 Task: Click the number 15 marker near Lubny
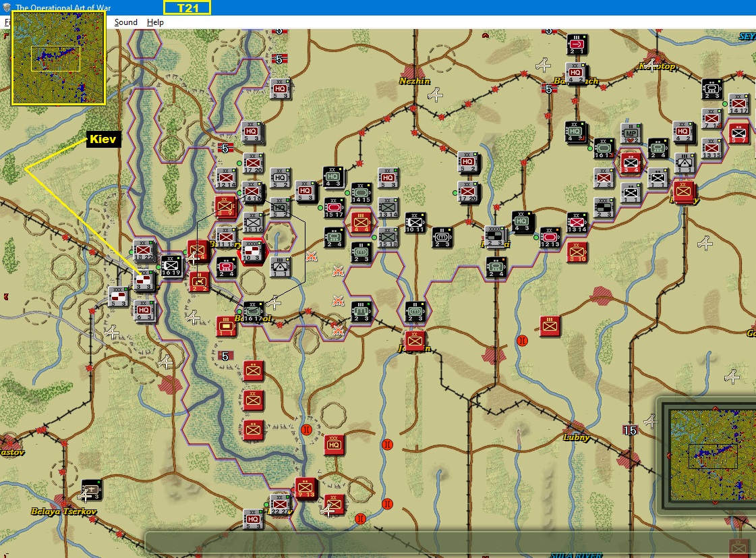point(630,430)
